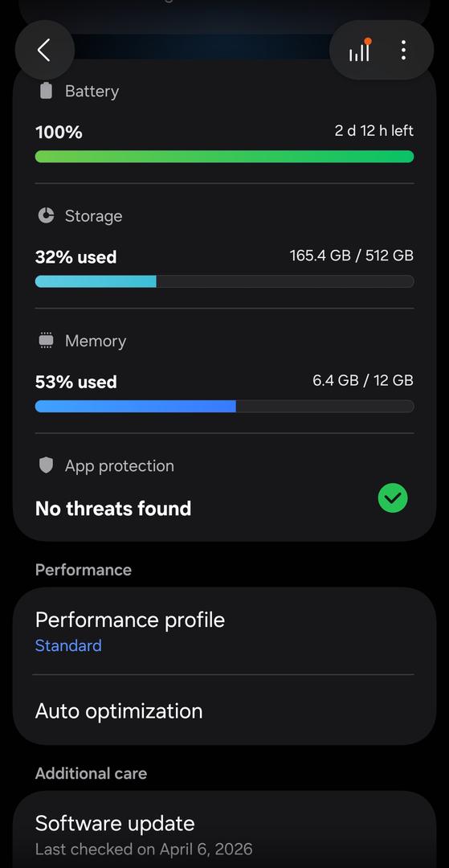Screen dimensions: 449x868
Task: Select the Standard profile value
Action: [x=68, y=645]
